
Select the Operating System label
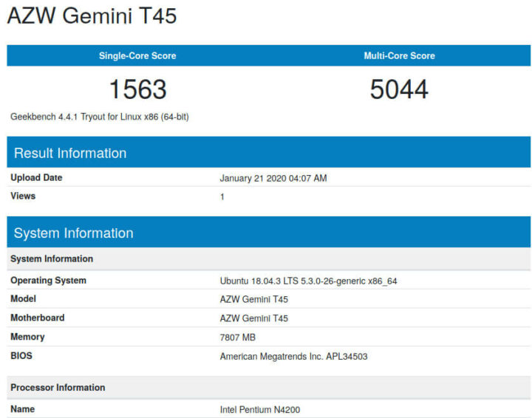[48, 281]
